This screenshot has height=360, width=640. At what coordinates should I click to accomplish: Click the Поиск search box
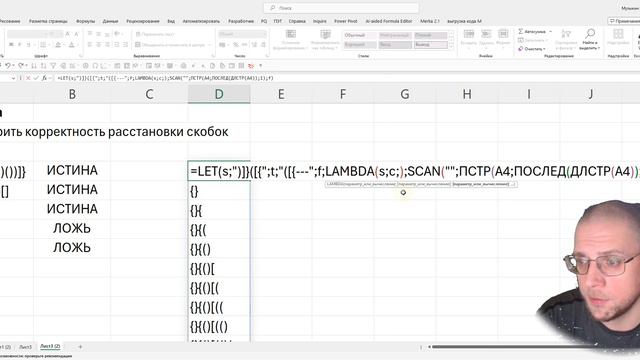(x=341, y=8)
